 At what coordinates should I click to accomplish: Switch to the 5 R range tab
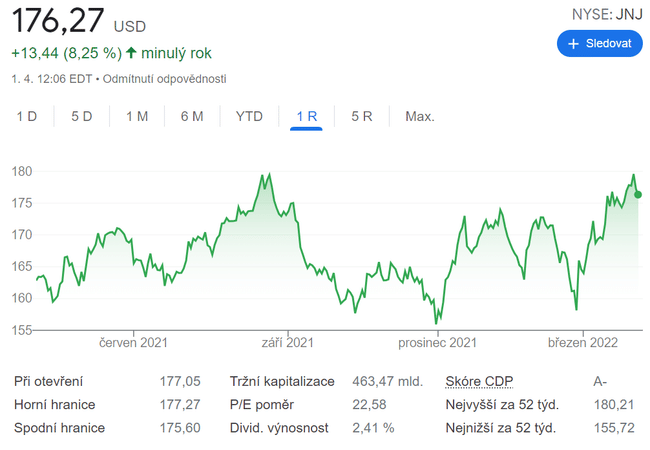pyautogui.click(x=362, y=116)
